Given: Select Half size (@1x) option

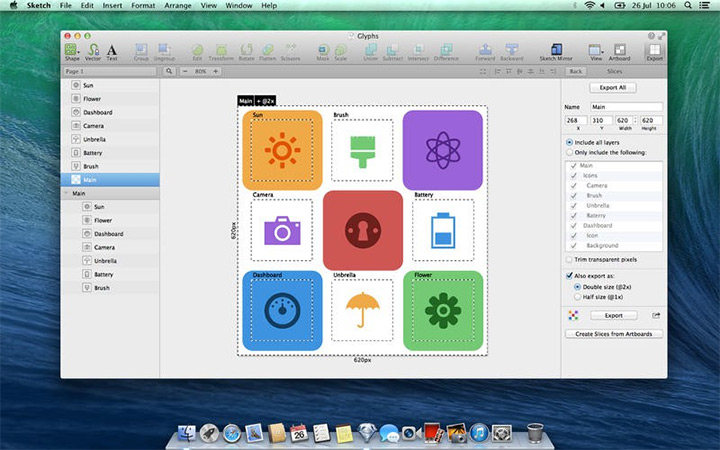Looking at the screenshot, I should 577,296.
